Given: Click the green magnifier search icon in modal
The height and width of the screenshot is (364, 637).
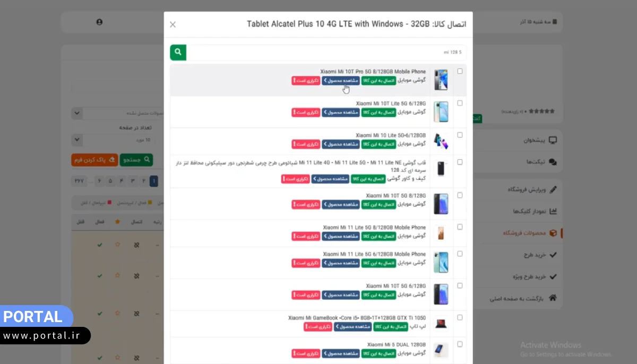Looking at the screenshot, I should point(178,52).
